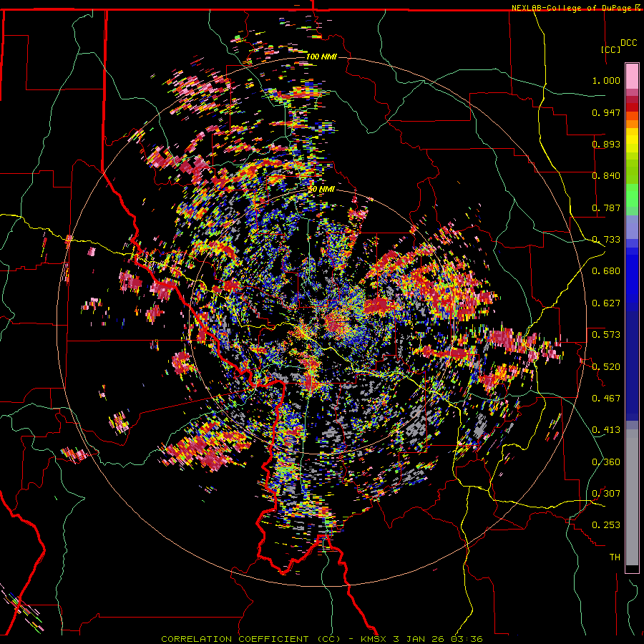Image resolution: width=644 pixels, height=644 pixels.
Task: Pick the light pink top color scale segment
Action: 632,76
